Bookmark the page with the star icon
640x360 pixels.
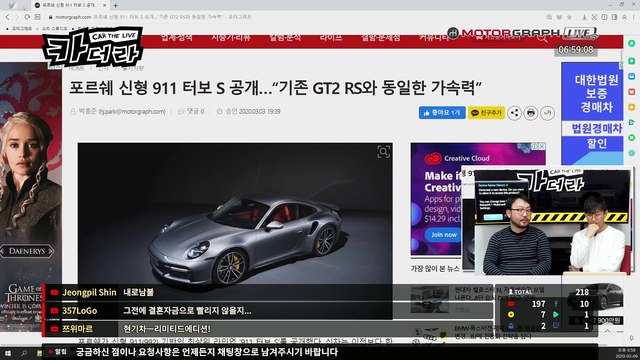pos(569,17)
